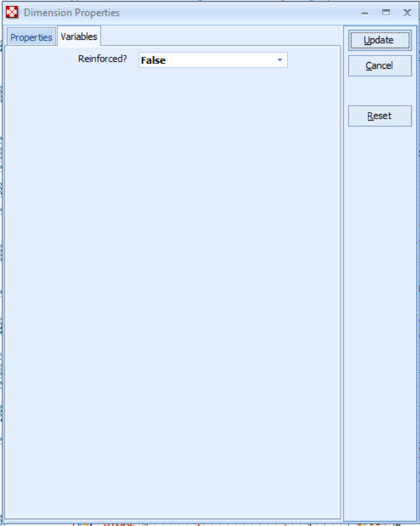The height and width of the screenshot is (526, 420).
Task: Minimize the Dimension Properties window
Action: tap(365, 12)
